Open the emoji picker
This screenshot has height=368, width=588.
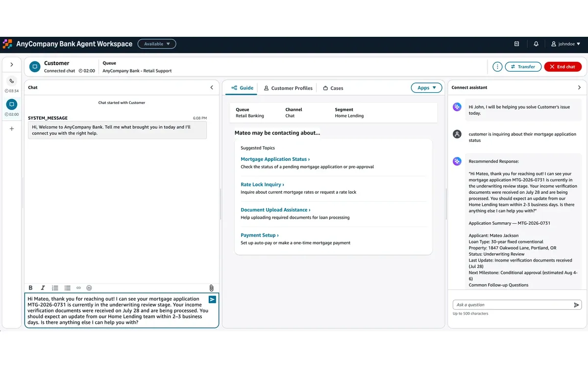pos(89,288)
